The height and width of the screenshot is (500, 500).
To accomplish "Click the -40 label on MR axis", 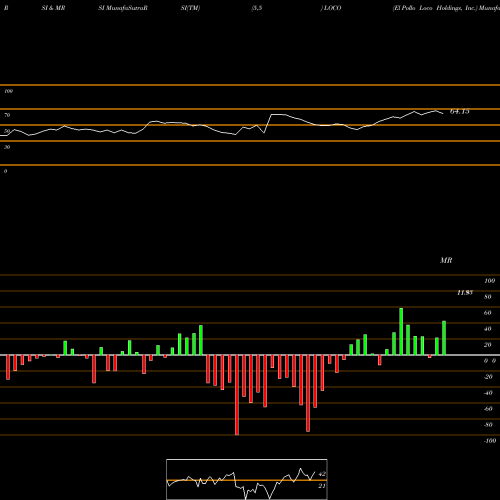I will [488, 393].
